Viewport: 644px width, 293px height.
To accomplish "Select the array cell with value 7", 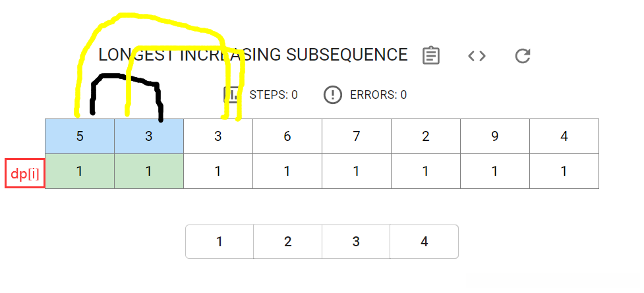I will tap(357, 136).
